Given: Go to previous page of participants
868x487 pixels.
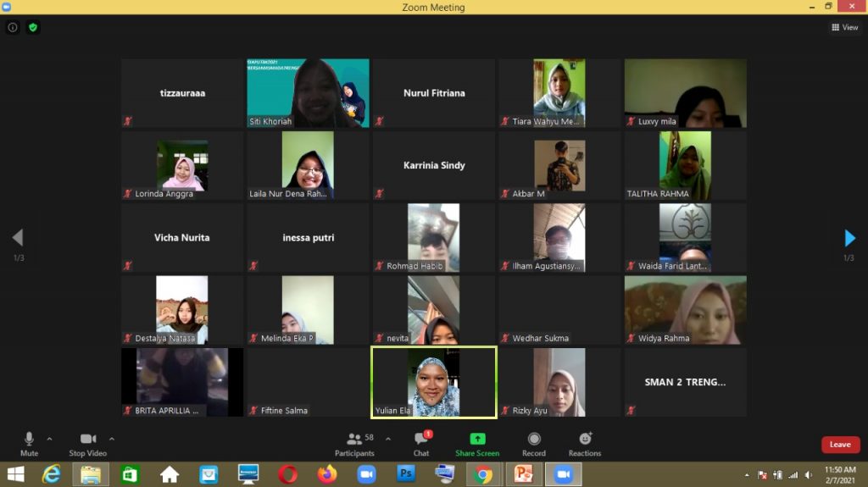Looking at the screenshot, I should coord(18,238).
